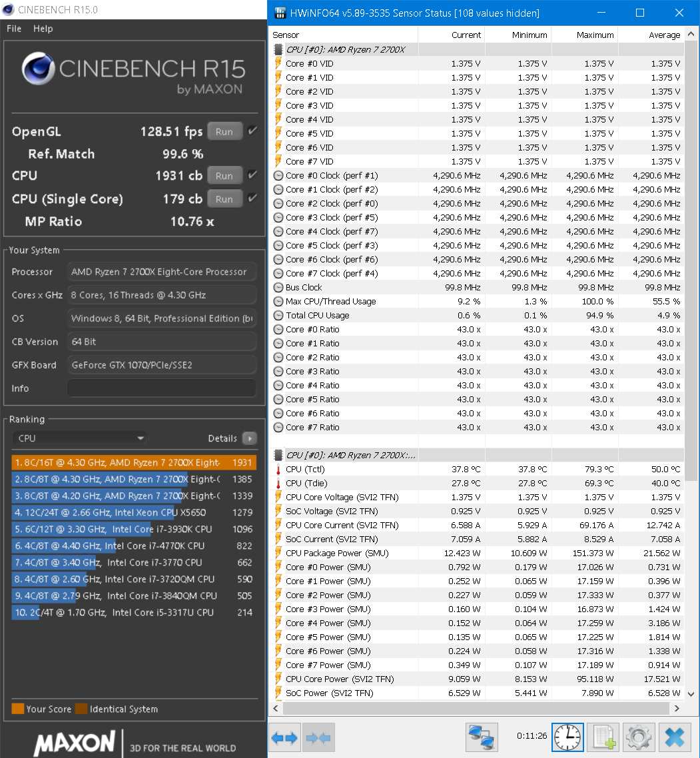Toggle the CPU (Single Core) test checkbox
Screen dimensions: 700x758
tap(252, 198)
